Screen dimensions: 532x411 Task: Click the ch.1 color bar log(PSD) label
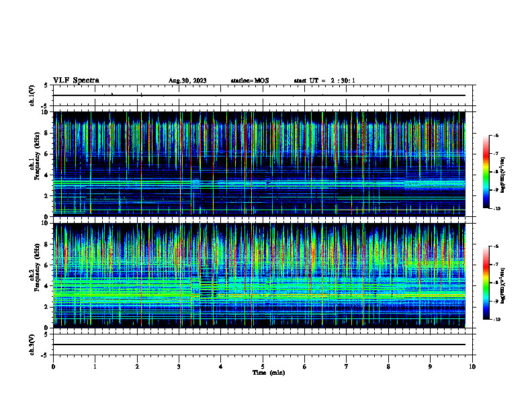(x=503, y=175)
